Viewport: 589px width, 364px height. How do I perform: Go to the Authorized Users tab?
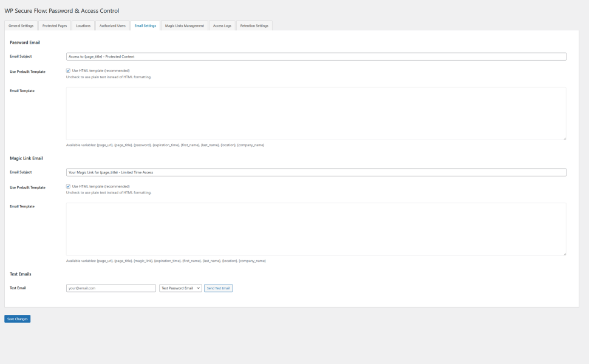[112, 25]
